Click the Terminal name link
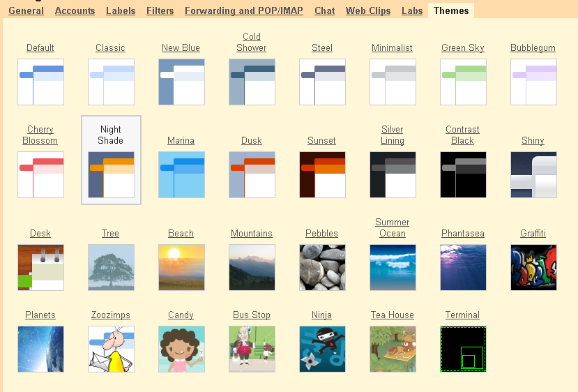578x392 pixels. (462, 315)
